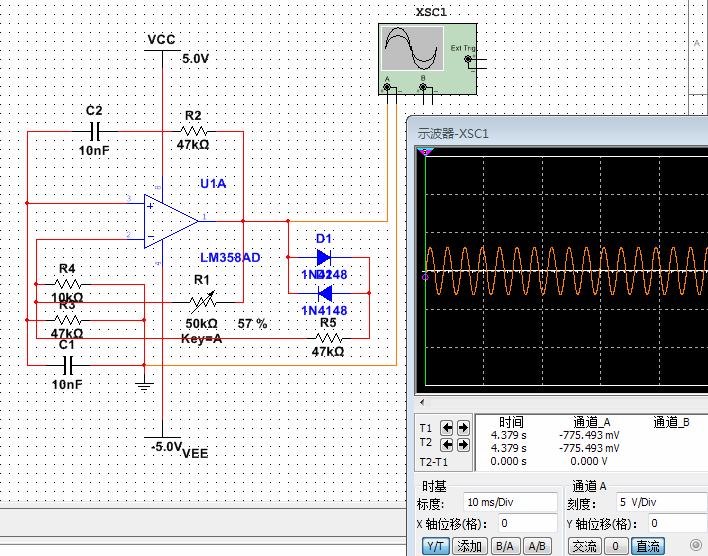Move cursor T1 right with arrow button
708x556 pixels.
tap(463, 427)
